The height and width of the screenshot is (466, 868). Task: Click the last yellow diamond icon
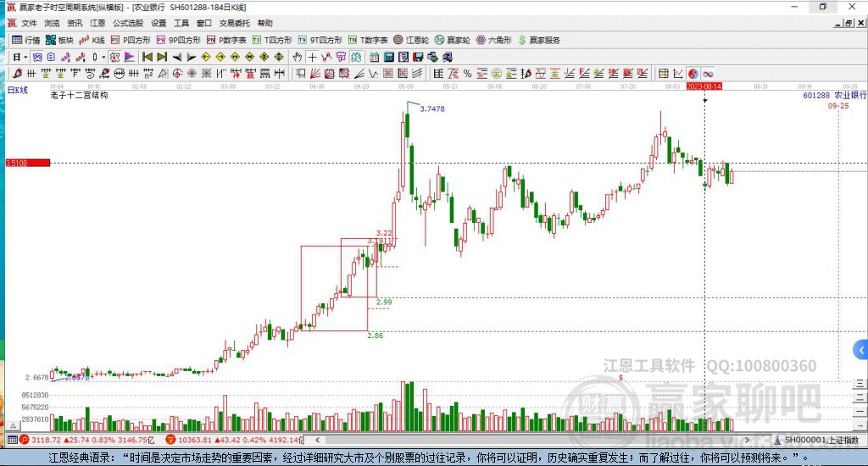(x=278, y=57)
